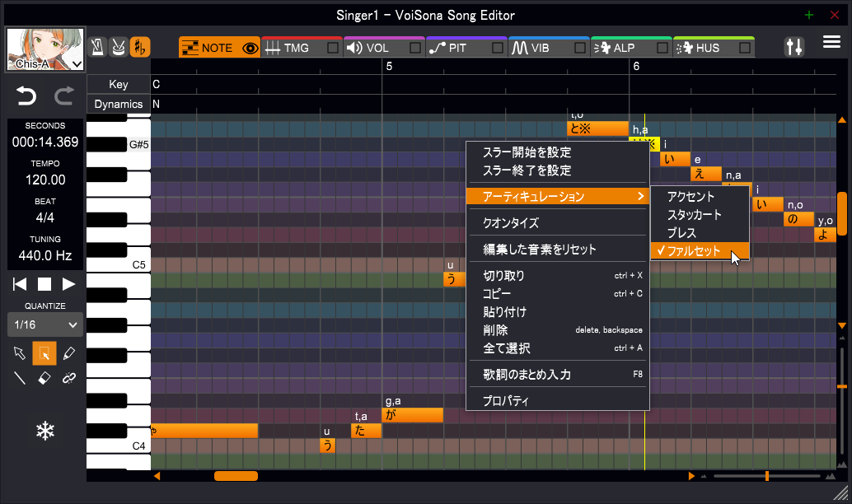Screen dimensions: 852x504
Task: Click the metronome icon
Action: click(98, 47)
